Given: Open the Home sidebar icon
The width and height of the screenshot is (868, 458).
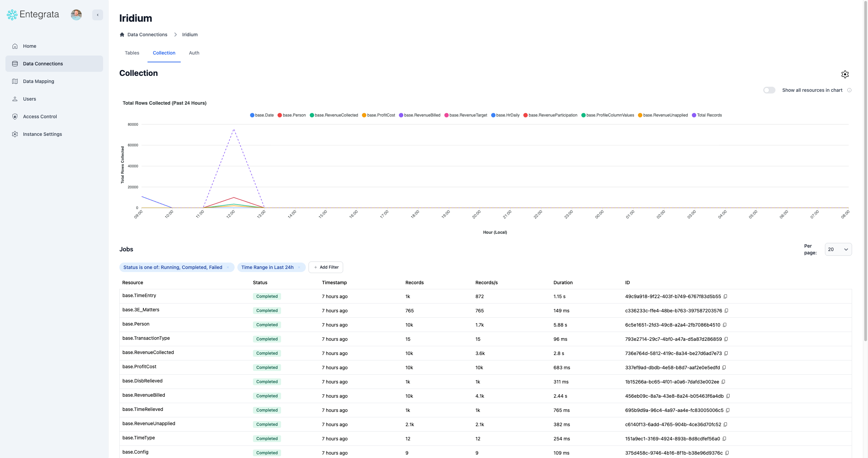Looking at the screenshot, I should click(x=15, y=46).
